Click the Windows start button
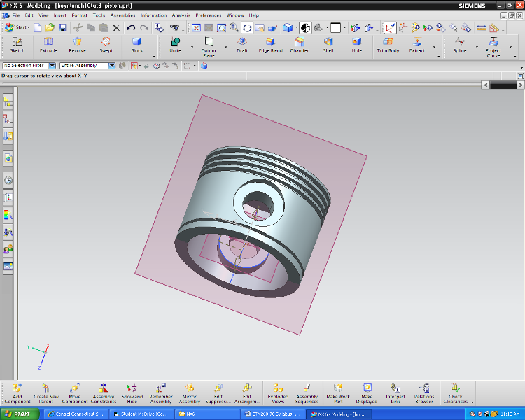The width and height of the screenshot is (525, 420). click(19, 414)
